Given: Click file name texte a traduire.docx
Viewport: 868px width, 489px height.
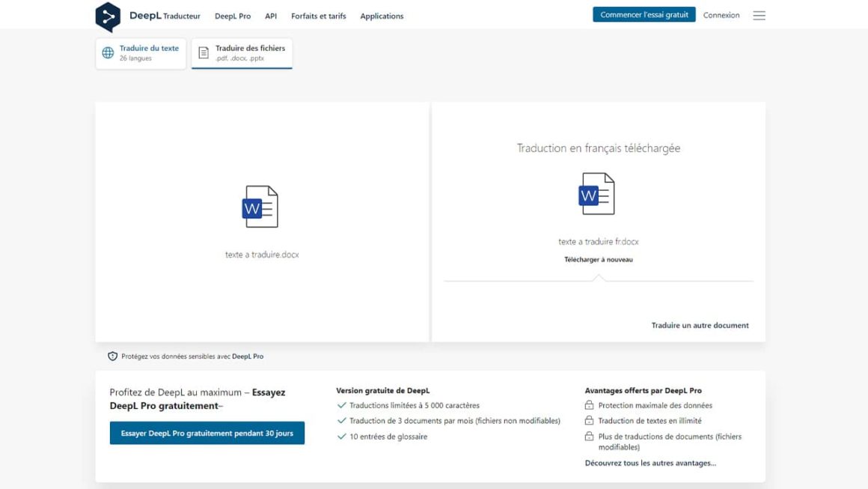Looking at the screenshot, I should [x=262, y=255].
